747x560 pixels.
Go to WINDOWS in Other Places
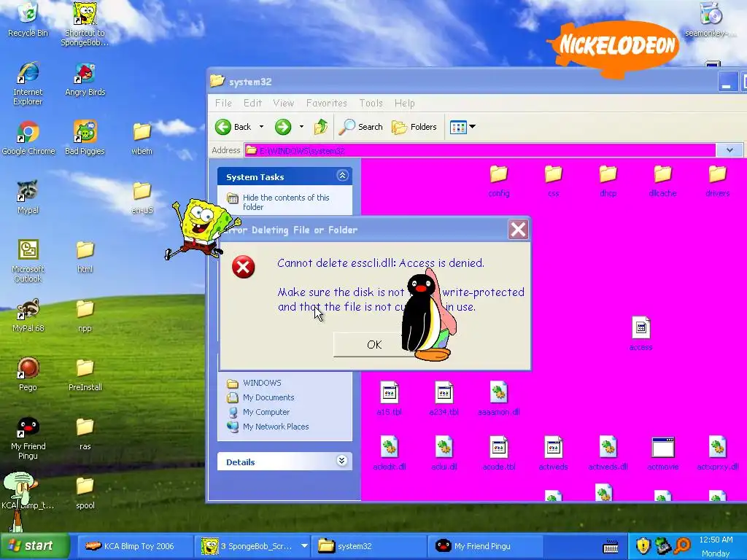255,383
